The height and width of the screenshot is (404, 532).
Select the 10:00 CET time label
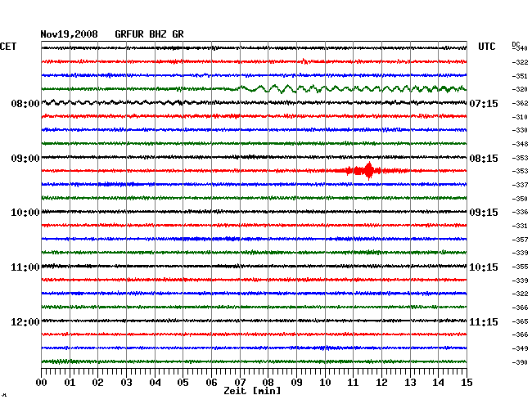coord(25,213)
